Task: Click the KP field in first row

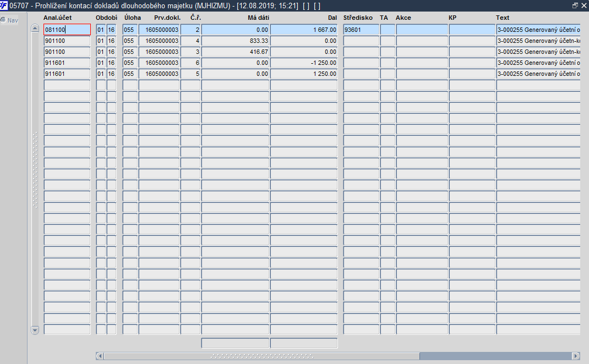Action: 472,30
